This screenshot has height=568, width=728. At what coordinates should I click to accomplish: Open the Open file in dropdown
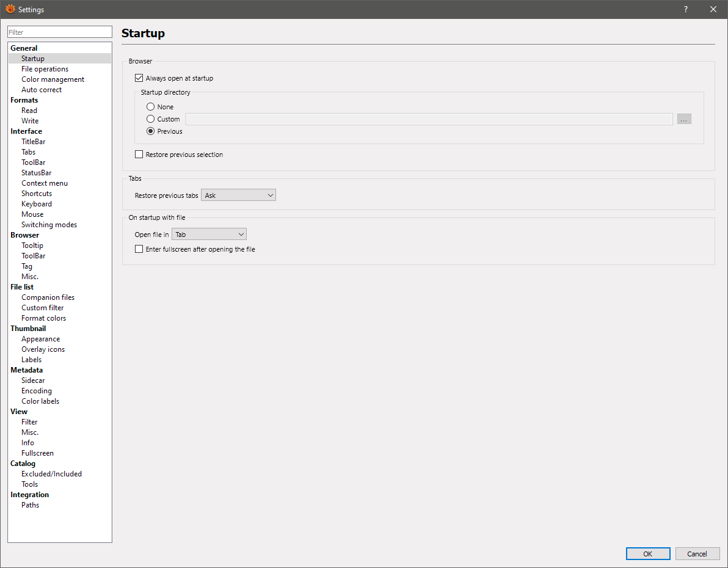[x=209, y=234]
